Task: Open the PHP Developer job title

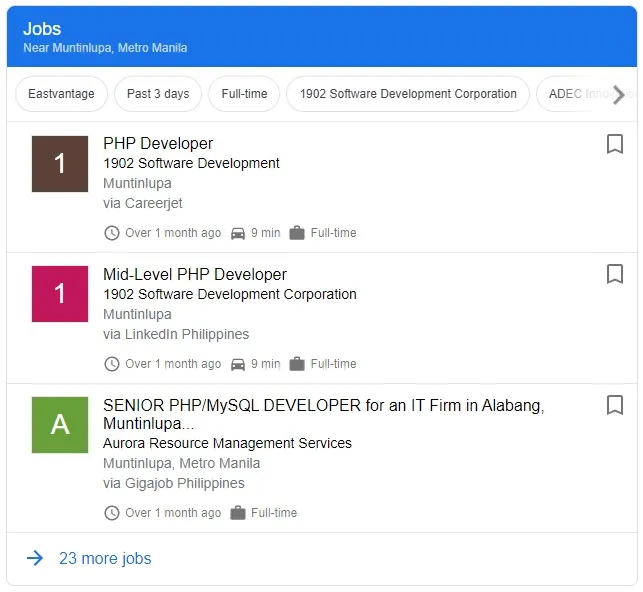Action: (x=158, y=143)
